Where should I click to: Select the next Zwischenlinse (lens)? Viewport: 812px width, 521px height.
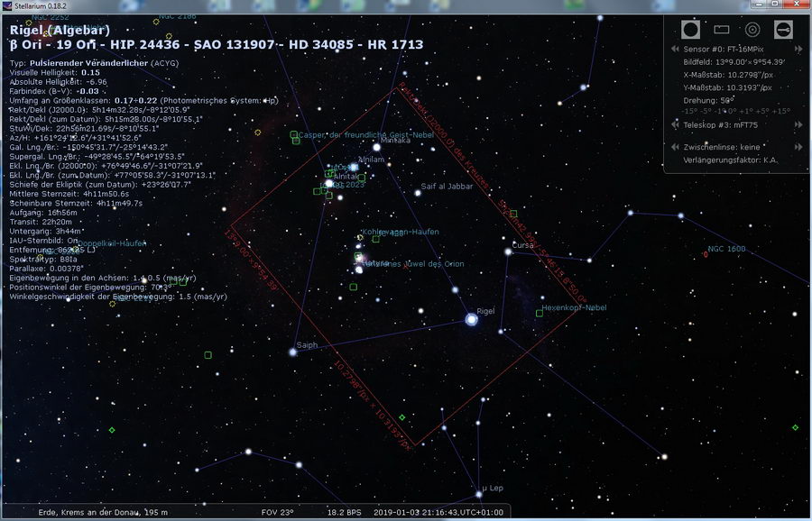tap(798, 147)
